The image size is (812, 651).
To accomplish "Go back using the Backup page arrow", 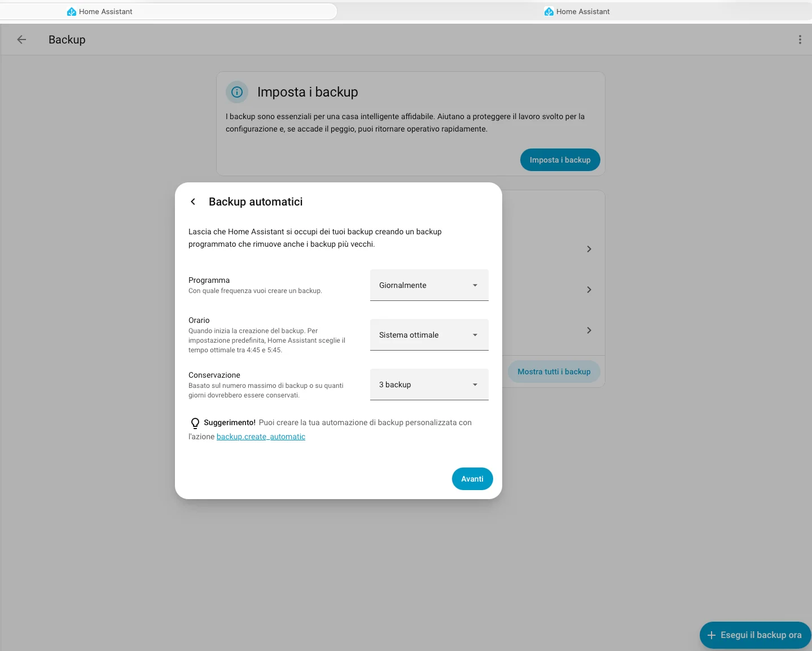I will [21, 40].
